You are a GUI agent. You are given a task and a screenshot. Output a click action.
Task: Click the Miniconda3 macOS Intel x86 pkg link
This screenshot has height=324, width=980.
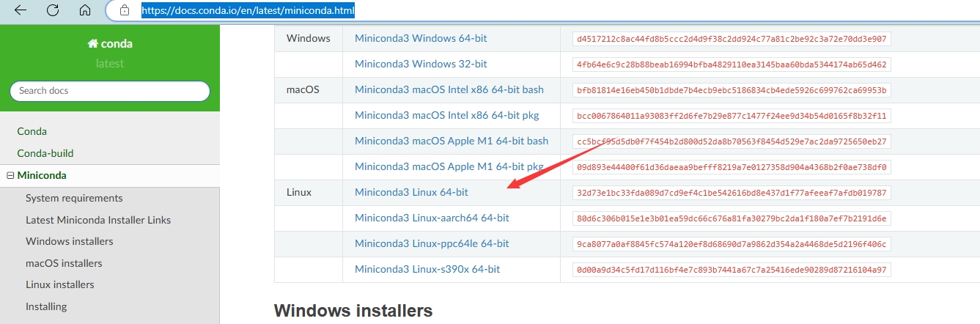[x=448, y=115]
